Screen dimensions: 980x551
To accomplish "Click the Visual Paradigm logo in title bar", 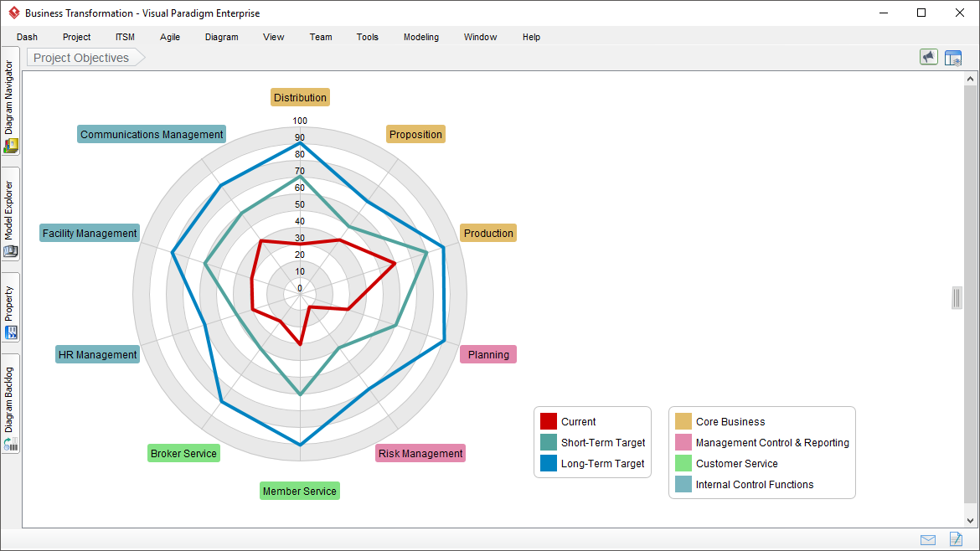I will pos(13,13).
